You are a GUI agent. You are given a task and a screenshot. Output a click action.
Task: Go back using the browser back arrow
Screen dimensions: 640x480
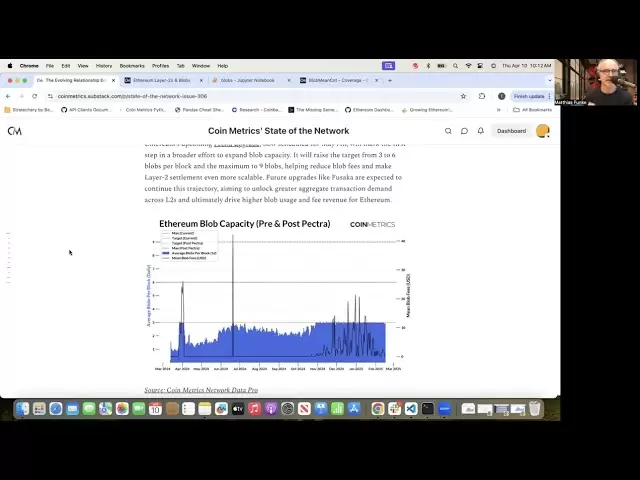(8, 96)
